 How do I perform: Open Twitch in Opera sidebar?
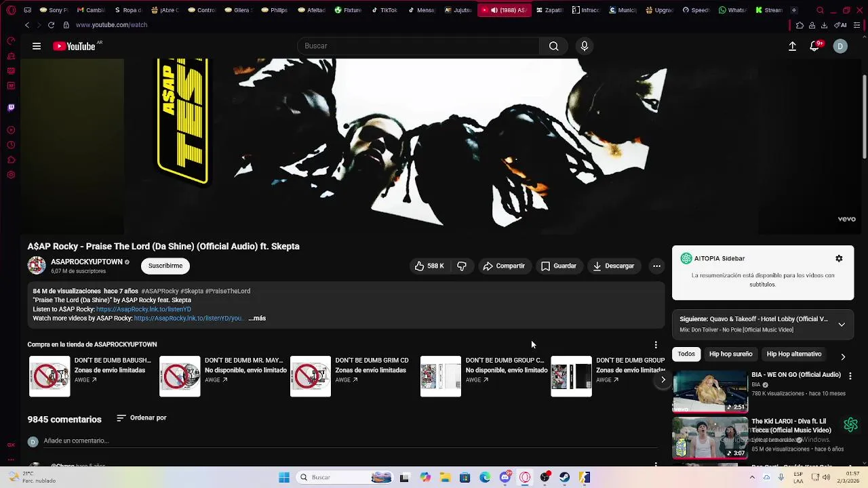pos(11,107)
